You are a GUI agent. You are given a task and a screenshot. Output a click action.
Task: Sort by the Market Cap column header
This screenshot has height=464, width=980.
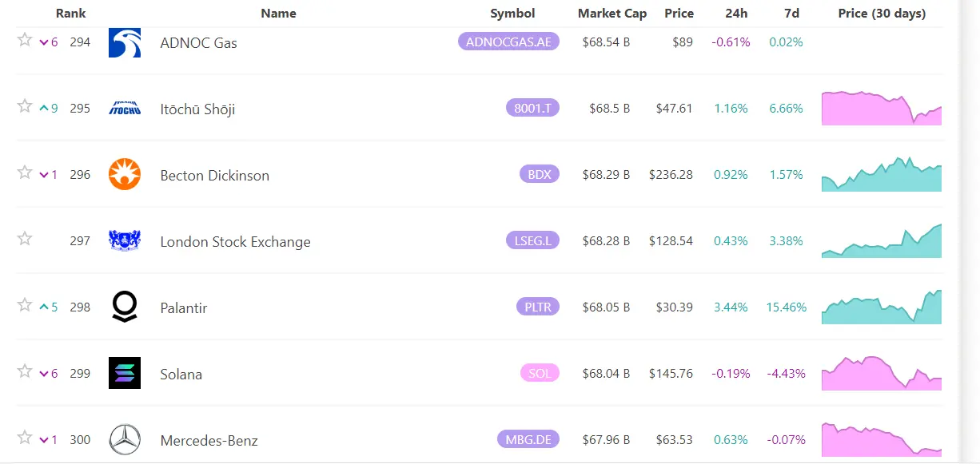612,14
